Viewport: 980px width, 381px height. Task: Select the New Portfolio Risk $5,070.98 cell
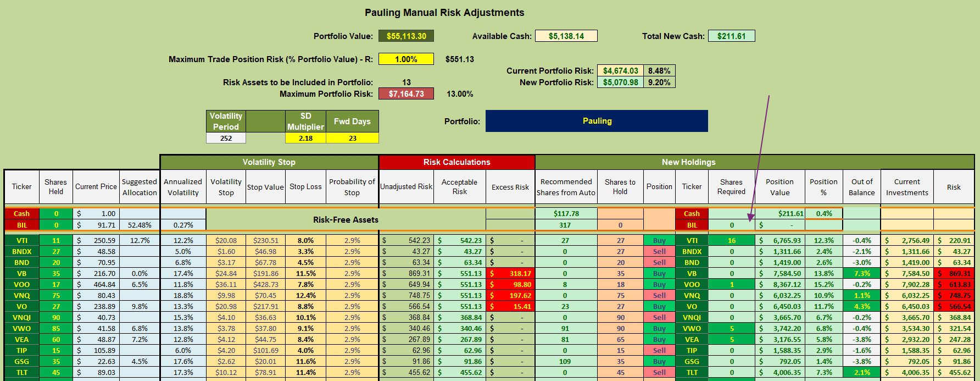[x=620, y=82]
